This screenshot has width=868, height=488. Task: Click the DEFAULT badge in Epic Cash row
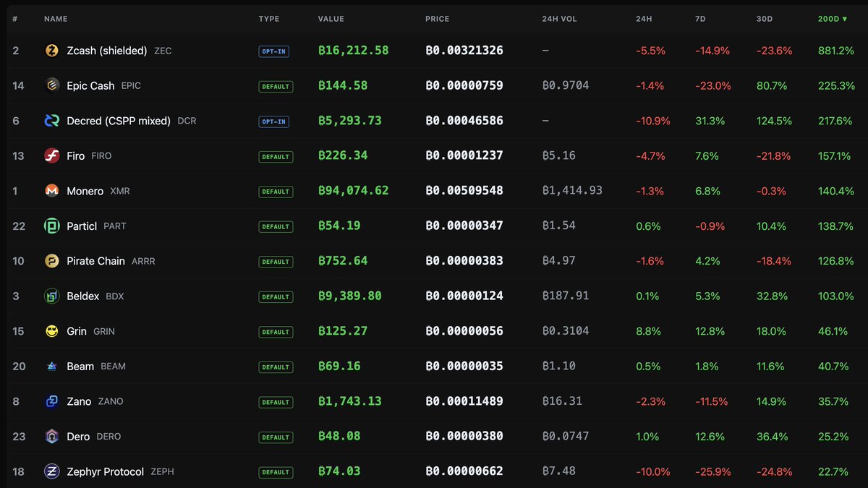click(x=276, y=87)
